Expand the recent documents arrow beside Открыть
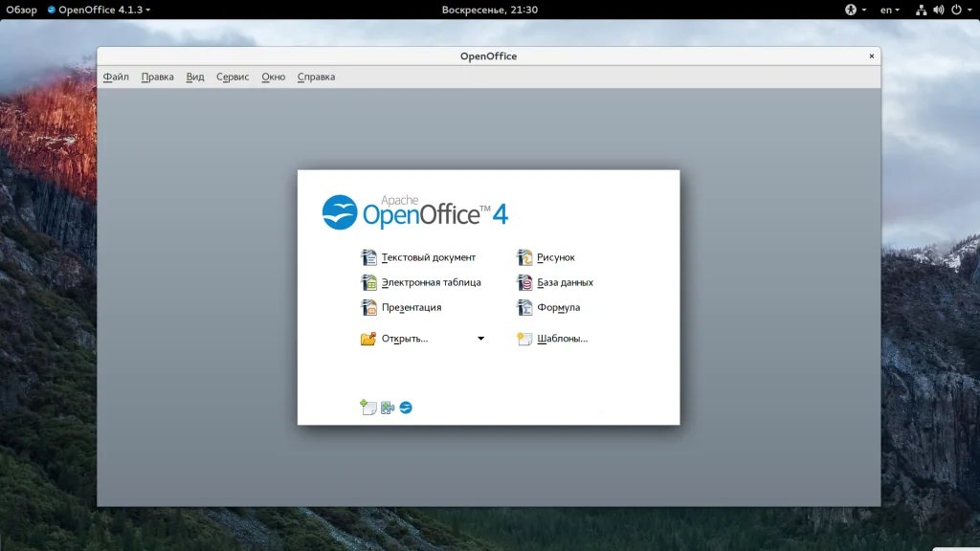 coord(481,339)
